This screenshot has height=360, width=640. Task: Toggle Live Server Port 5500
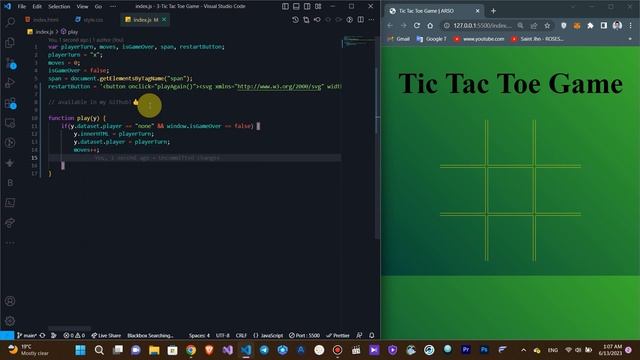pos(304,336)
